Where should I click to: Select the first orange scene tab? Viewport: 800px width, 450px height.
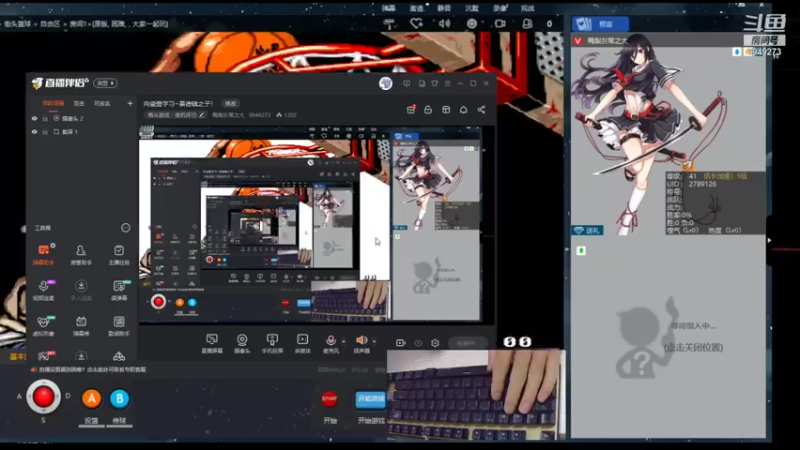pyautogui.click(x=53, y=104)
